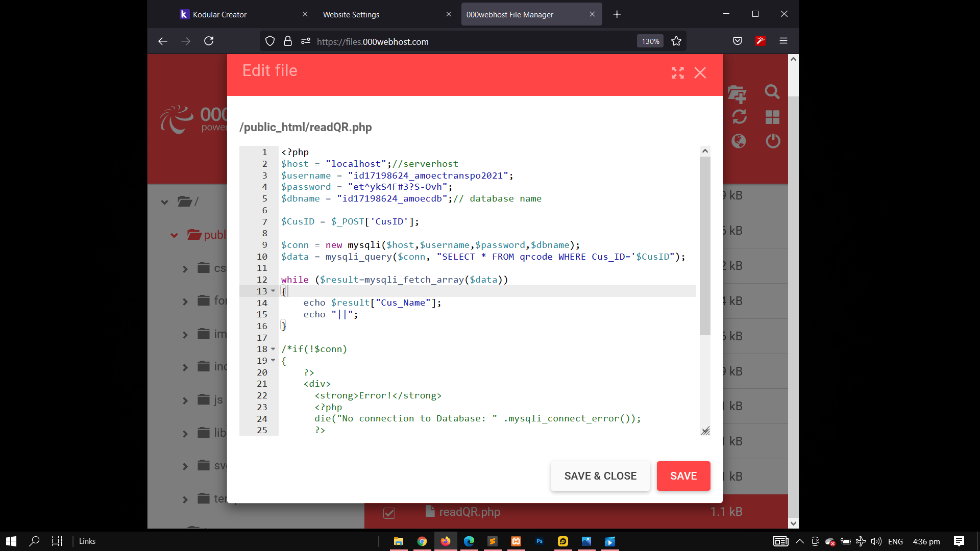Click the SAVE & CLOSE button
The image size is (980, 551).
(x=600, y=476)
